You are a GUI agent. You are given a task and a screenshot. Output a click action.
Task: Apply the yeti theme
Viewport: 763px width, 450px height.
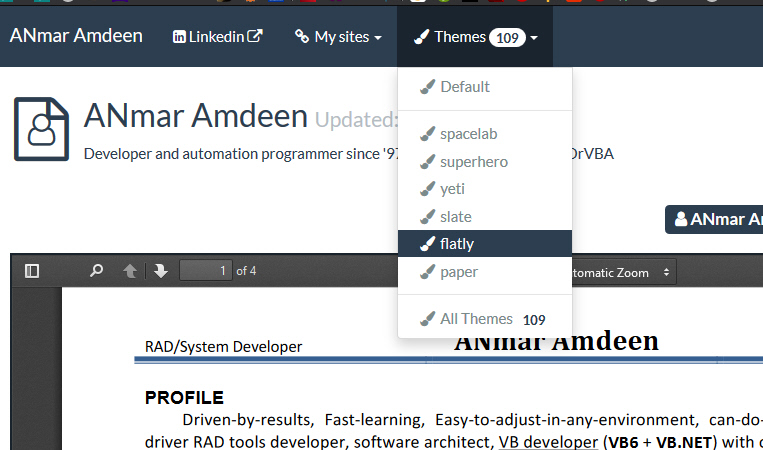(452, 189)
